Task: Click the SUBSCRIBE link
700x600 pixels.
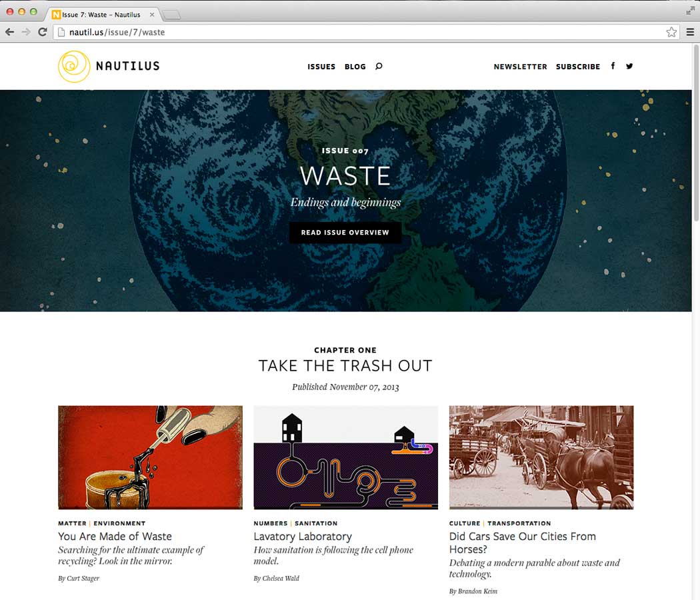Action: pos(578,67)
